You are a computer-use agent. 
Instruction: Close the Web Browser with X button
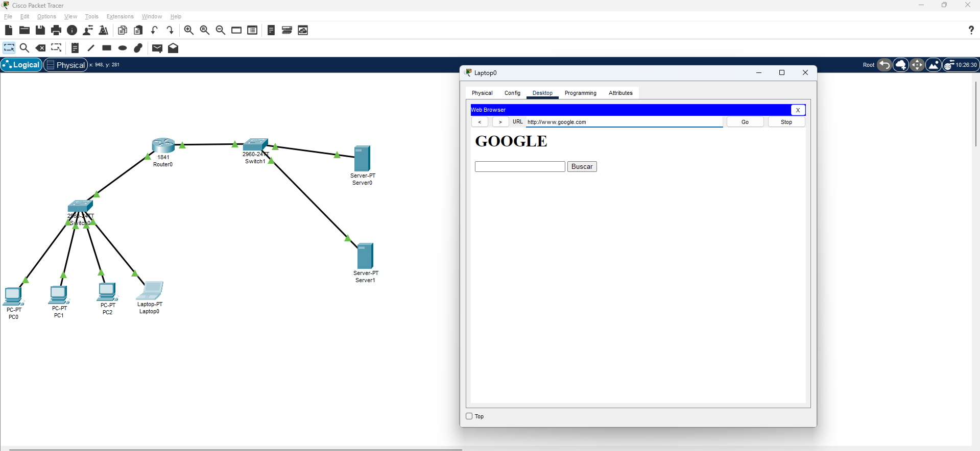point(798,110)
